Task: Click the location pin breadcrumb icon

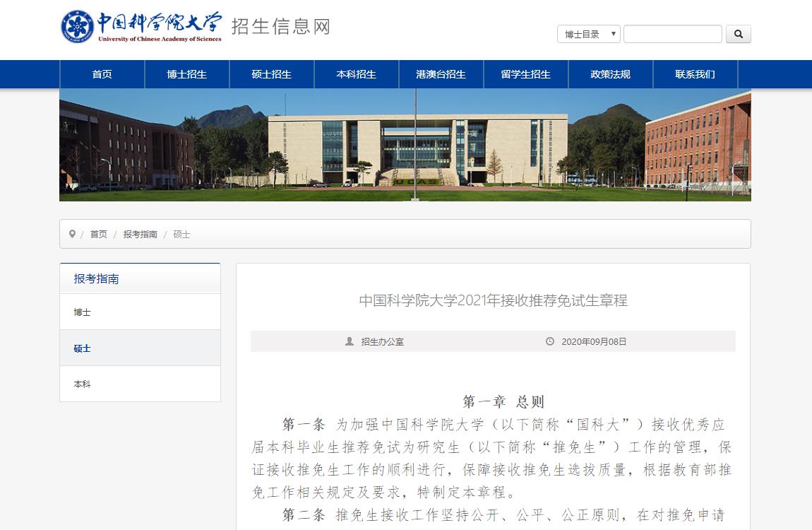Action: pyautogui.click(x=72, y=234)
